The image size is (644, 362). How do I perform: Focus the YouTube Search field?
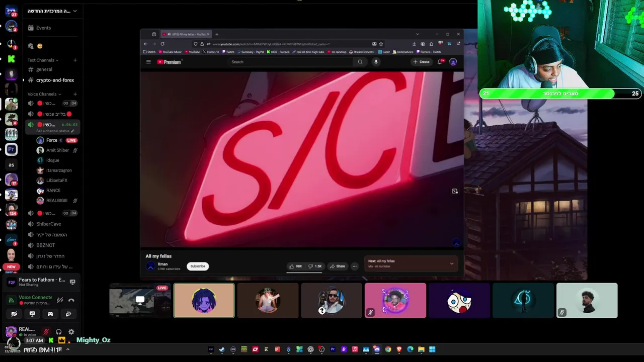(x=291, y=62)
